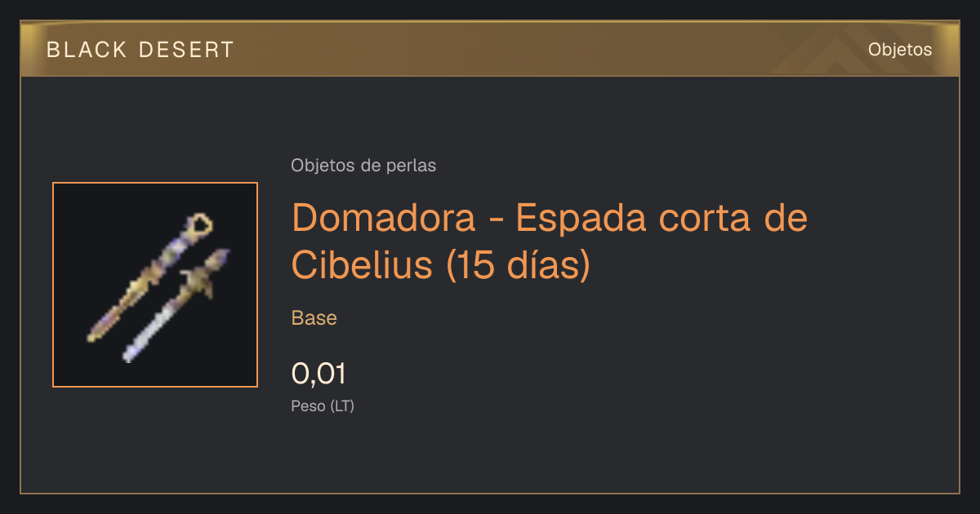The width and height of the screenshot is (980, 514).
Task: Open the Objetos de perlas category
Action: 363,166
